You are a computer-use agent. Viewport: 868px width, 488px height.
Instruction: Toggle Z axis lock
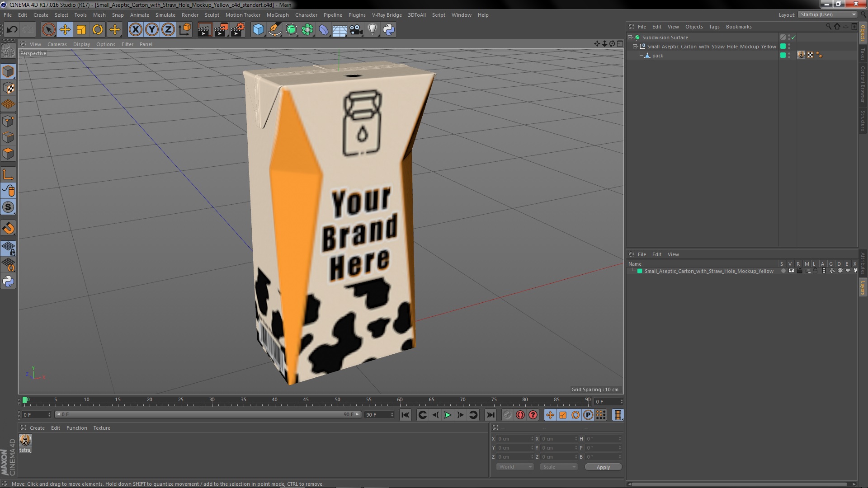coord(168,30)
